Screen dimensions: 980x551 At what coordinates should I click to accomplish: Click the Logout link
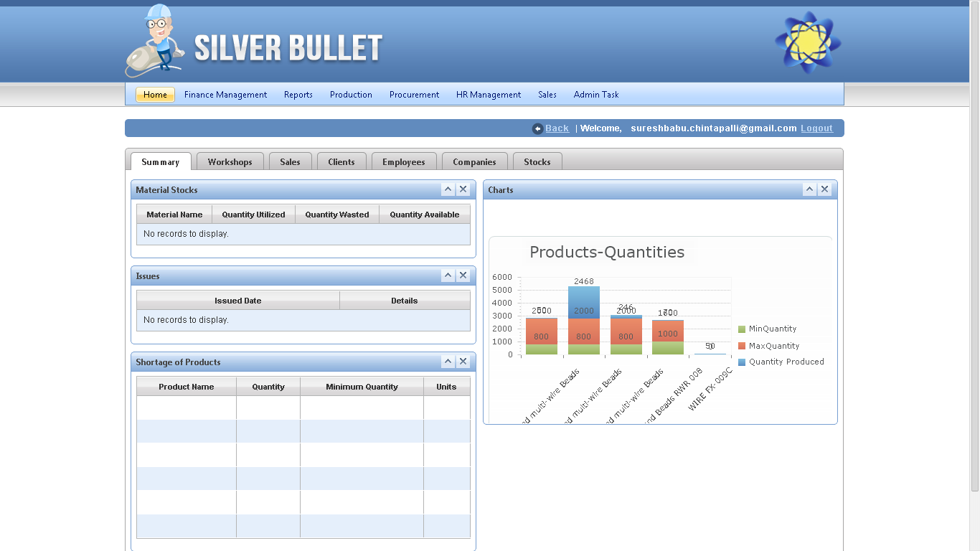816,128
